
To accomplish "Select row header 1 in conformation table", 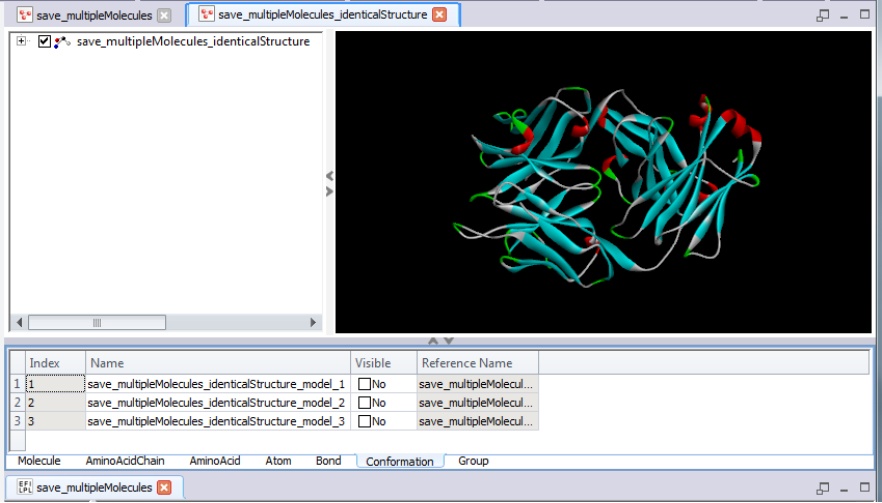I will (17, 384).
